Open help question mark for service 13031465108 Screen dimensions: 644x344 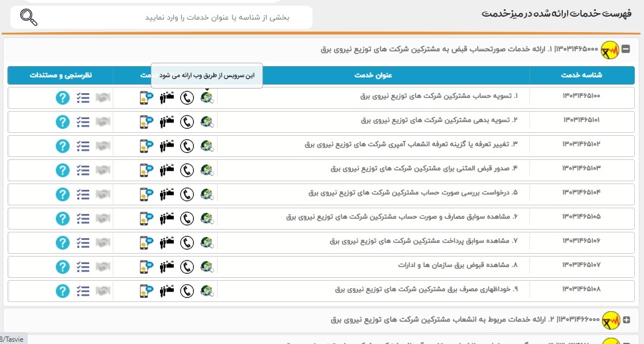point(62,292)
